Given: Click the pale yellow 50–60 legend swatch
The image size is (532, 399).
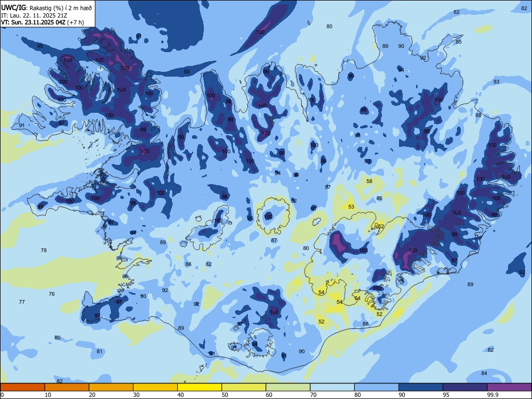Looking at the screenshot, I should click(x=244, y=387).
